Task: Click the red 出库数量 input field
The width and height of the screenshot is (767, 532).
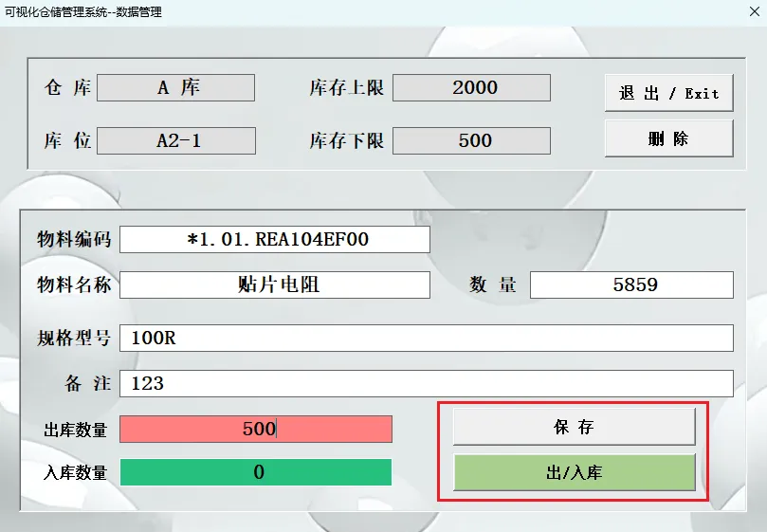Action: [x=256, y=430]
